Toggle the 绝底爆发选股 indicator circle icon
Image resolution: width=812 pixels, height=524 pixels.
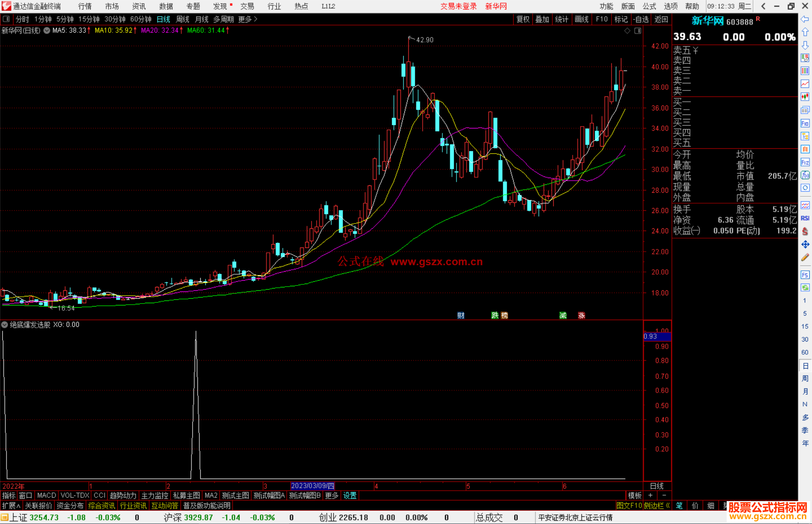click(5, 325)
